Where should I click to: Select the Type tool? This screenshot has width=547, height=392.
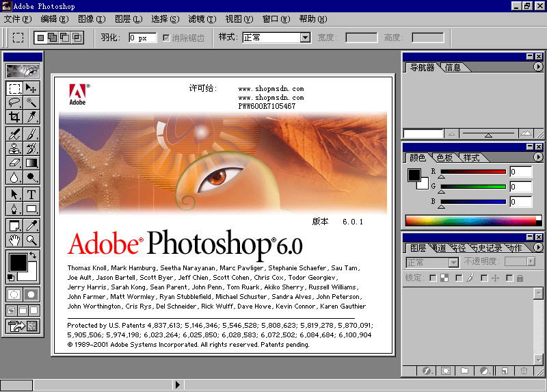(31, 194)
